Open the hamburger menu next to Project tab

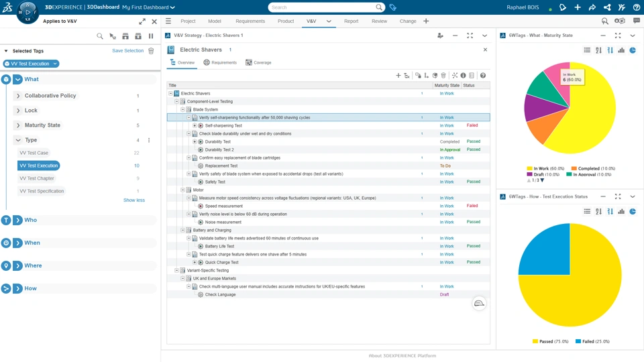tap(168, 21)
